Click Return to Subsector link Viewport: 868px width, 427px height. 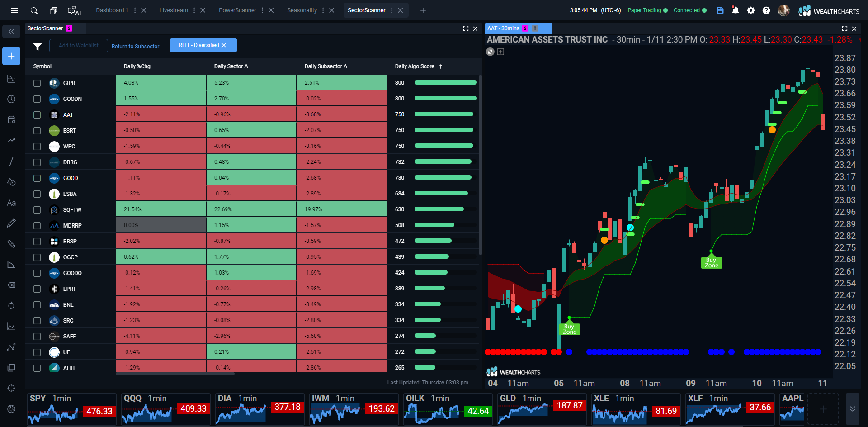pyautogui.click(x=135, y=47)
